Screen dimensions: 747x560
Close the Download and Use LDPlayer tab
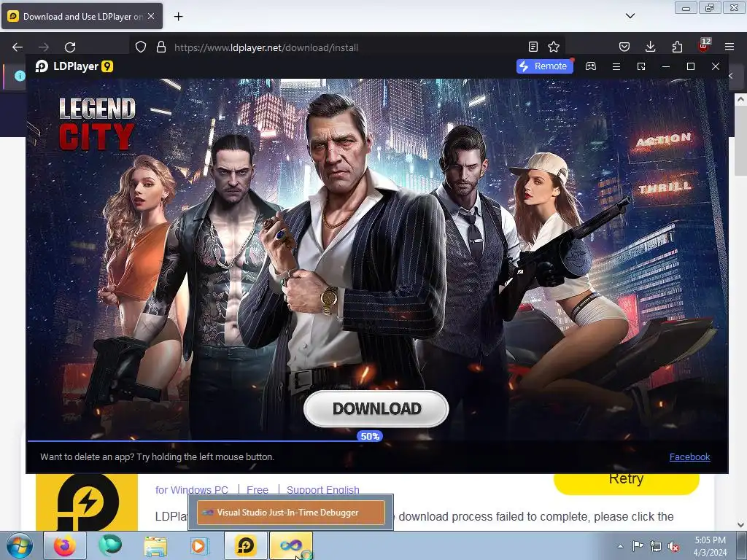coord(151,16)
